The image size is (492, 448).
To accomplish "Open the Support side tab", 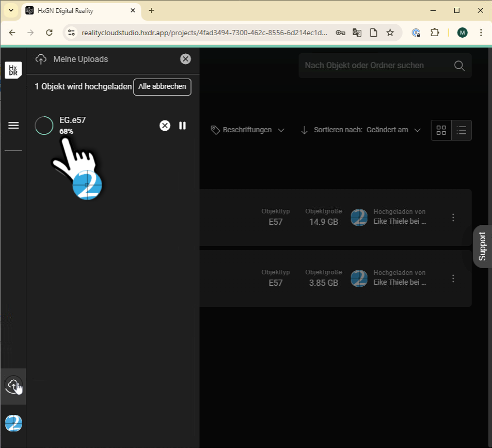I will tap(482, 246).
